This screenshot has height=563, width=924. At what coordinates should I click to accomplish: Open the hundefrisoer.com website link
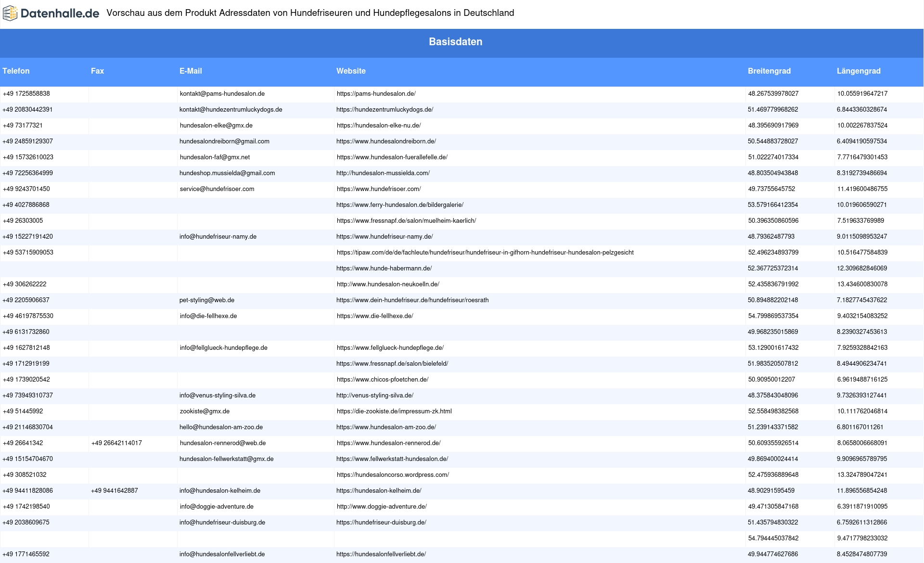378,189
